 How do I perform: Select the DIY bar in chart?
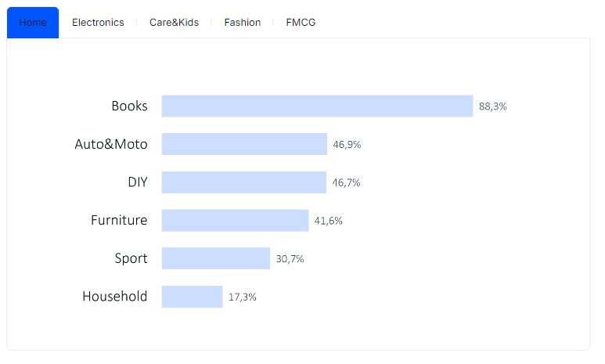point(244,182)
